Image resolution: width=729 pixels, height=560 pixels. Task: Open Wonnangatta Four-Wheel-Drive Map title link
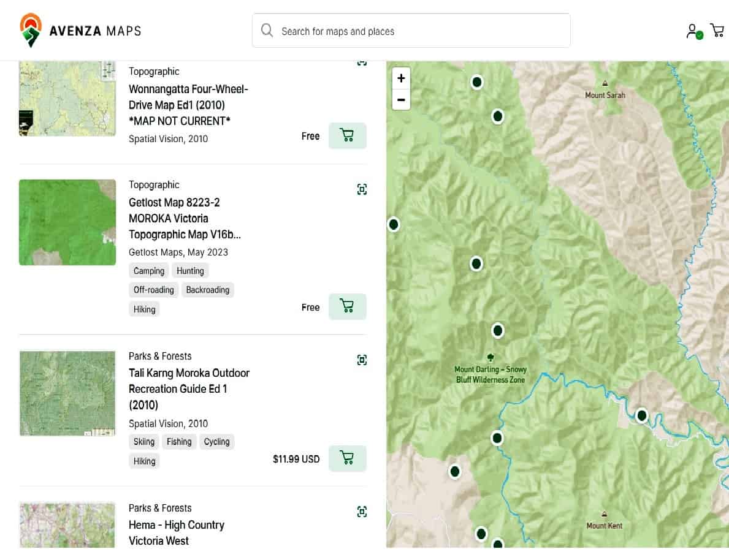tap(188, 105)
